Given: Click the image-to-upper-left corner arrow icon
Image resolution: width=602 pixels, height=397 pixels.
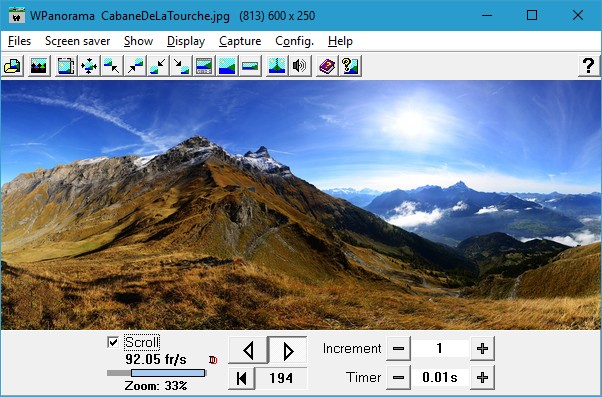Looking at the screenshot, I should 112,66.
